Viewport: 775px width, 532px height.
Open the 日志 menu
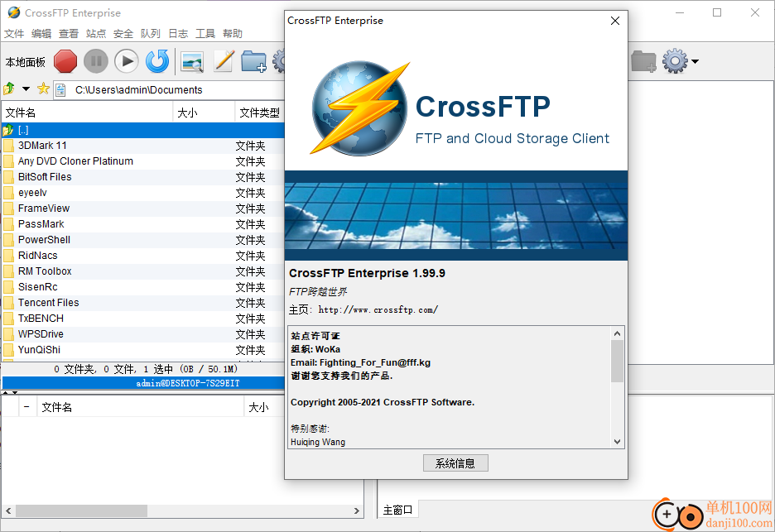click(178, 34)
